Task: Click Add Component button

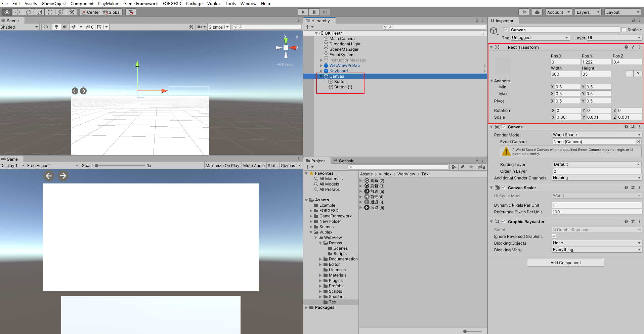Action: click(566, 263)
